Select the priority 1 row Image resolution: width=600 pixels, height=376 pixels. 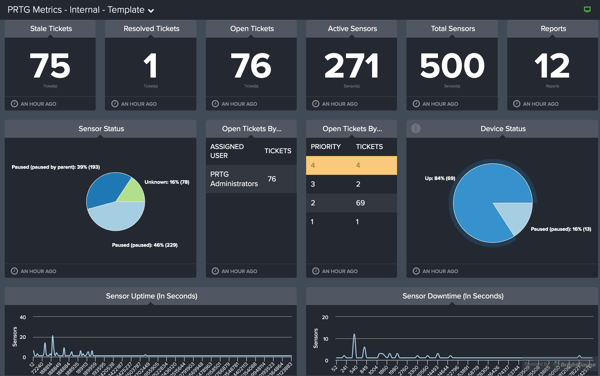tap(351, 222)
